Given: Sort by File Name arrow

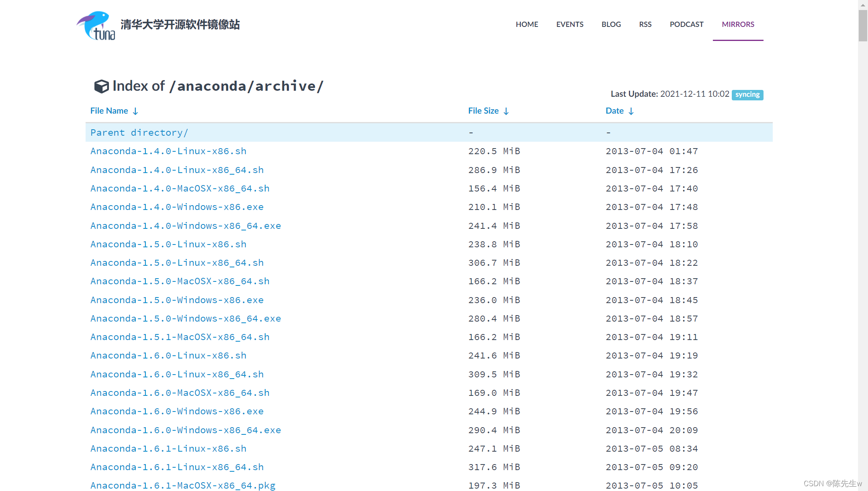Looking at the screenshot, I should pos(135,111).
